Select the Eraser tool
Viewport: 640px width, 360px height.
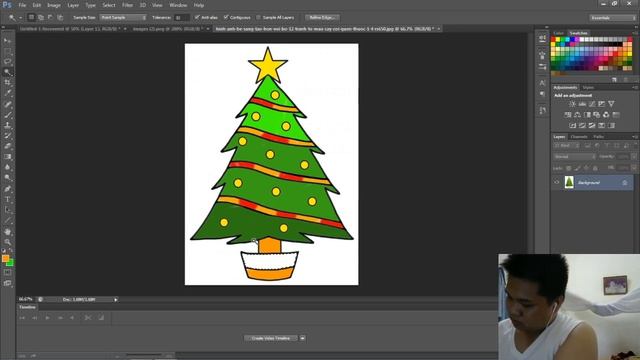point(7,146)
